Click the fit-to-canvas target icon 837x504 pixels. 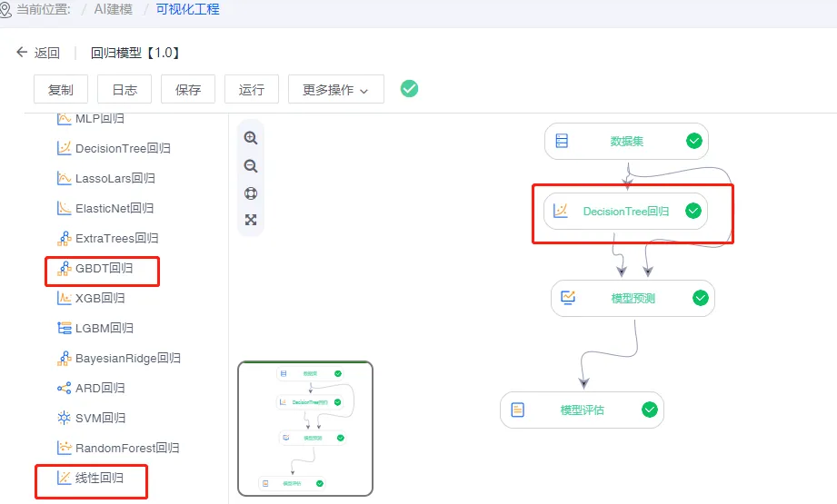pos(251,193)
